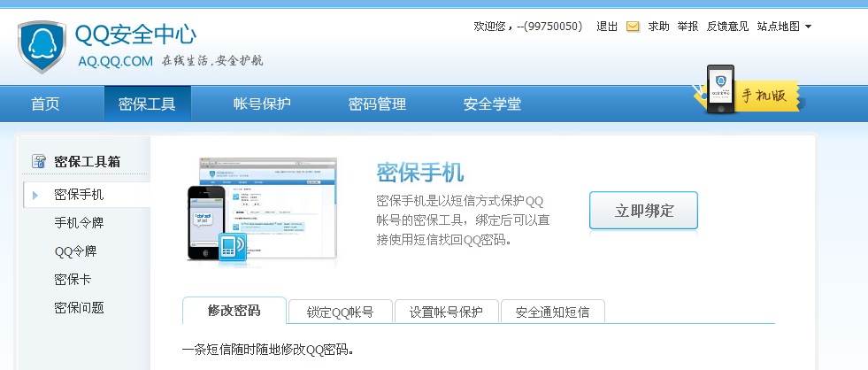The width and height of the screenshot is (868, 370).
Task: Click the 一条短信随时随地修改QQ密码 text
Action: pyautogui.click(x=268, y=350)
